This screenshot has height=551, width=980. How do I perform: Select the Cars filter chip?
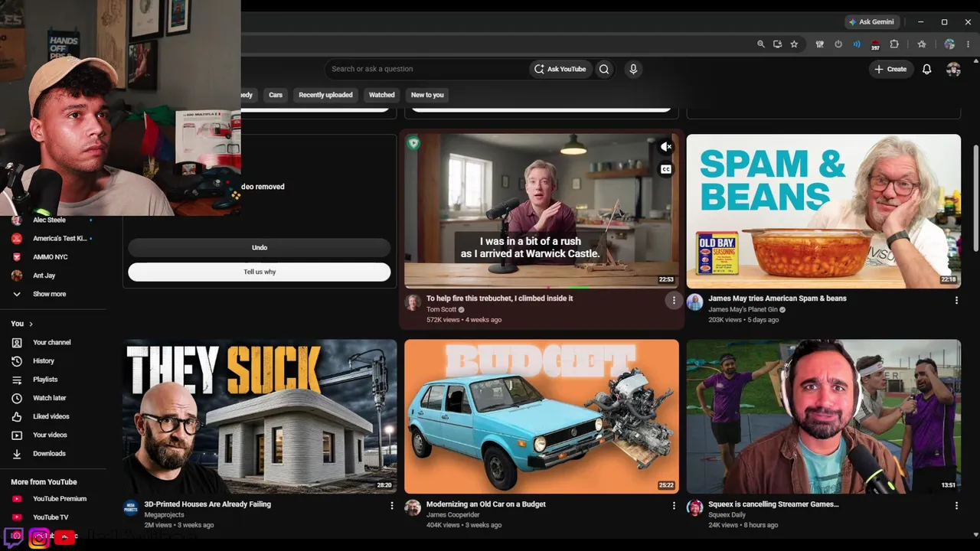pyautogui.click(x=276, y=95)
